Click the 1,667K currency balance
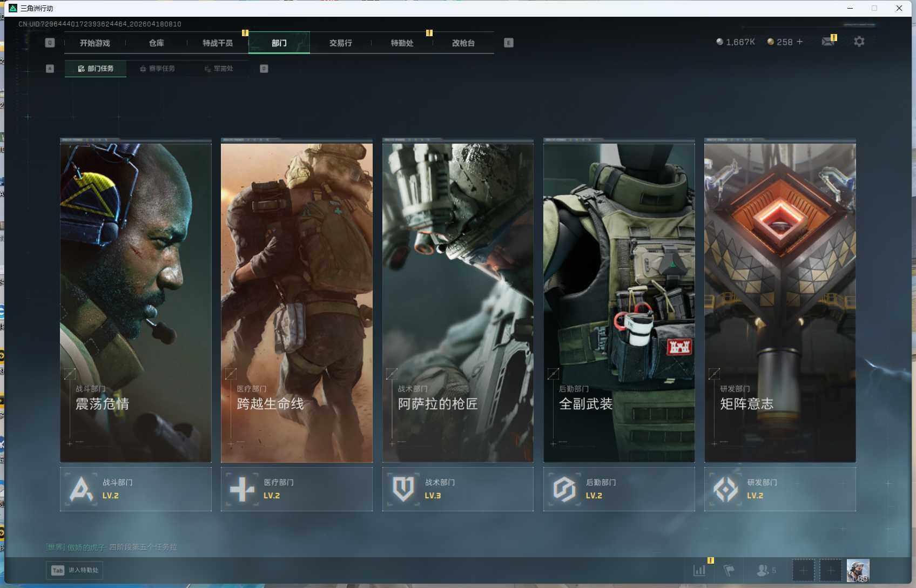The image size is (916, 588). [x=736, y=42]
